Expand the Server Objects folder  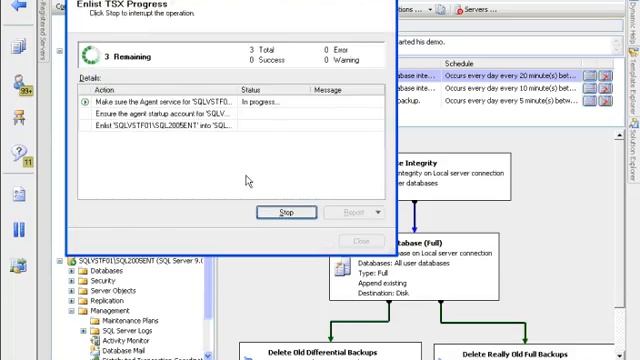coord(71,291)
